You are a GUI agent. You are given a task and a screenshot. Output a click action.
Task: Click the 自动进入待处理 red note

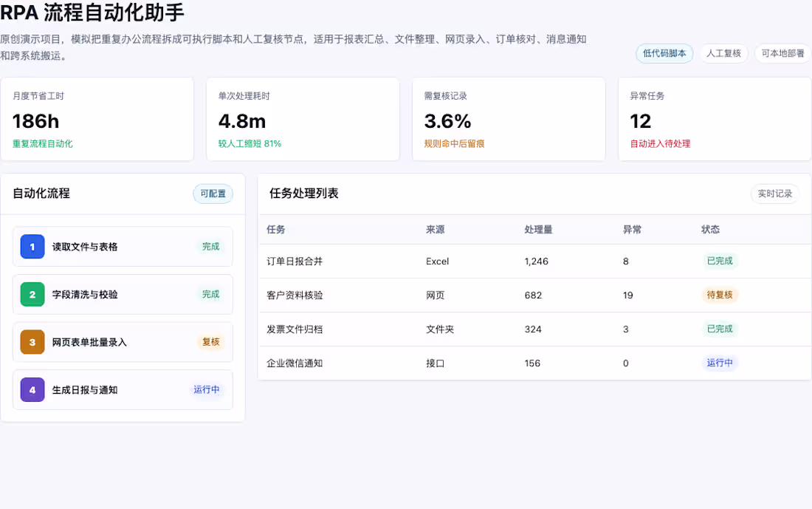660,143
